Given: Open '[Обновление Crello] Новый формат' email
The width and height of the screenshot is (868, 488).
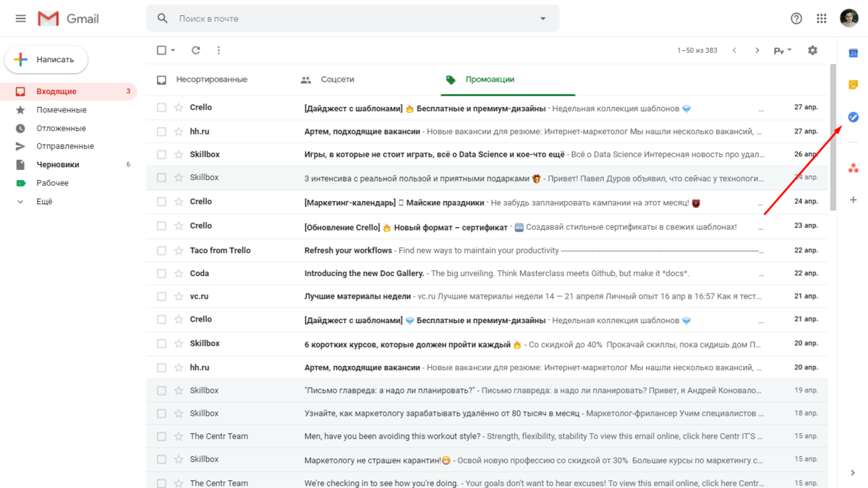Looking at the screenshot, I should tap(487, 226).
